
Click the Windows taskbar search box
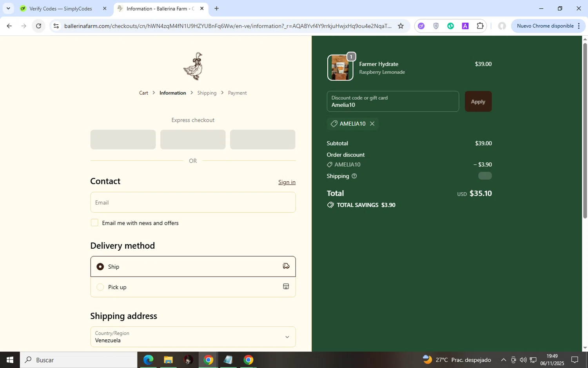click(78, 360)
